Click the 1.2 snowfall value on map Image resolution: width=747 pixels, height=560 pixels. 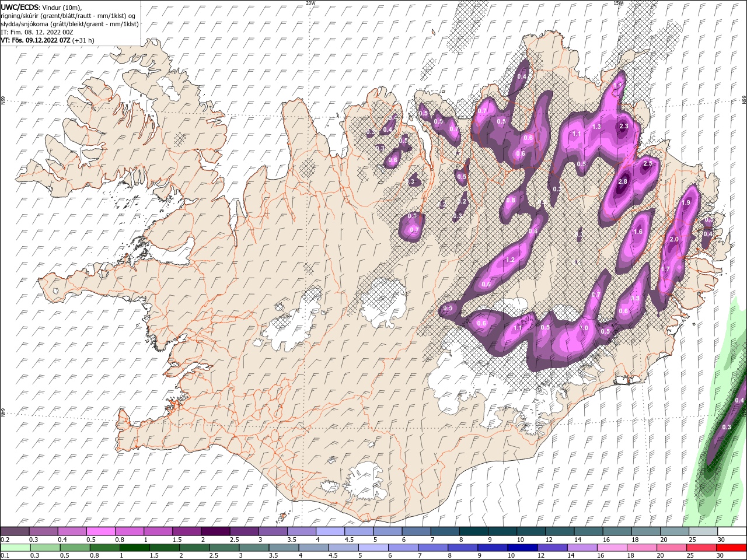(x=510, y=260)
